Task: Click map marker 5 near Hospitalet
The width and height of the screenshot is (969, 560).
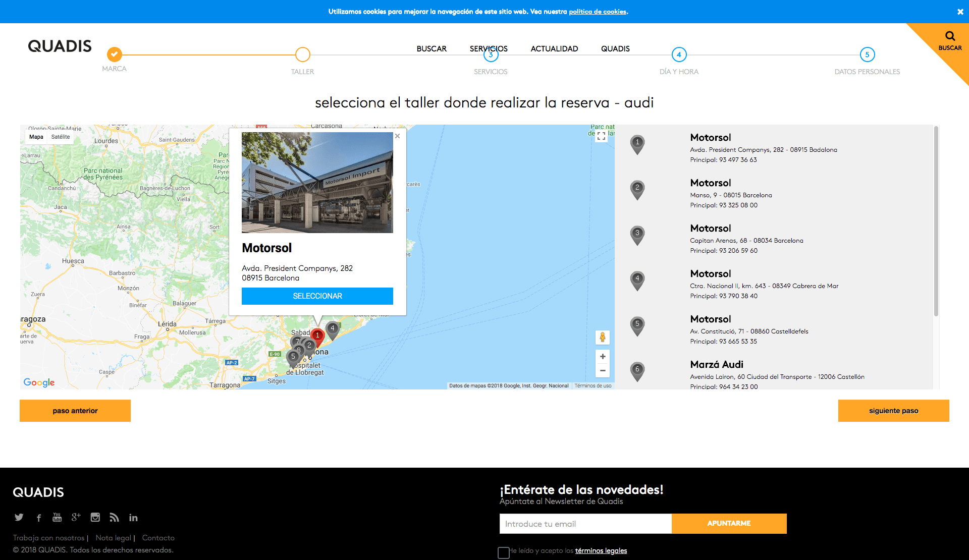Action: tap(293, 357)
